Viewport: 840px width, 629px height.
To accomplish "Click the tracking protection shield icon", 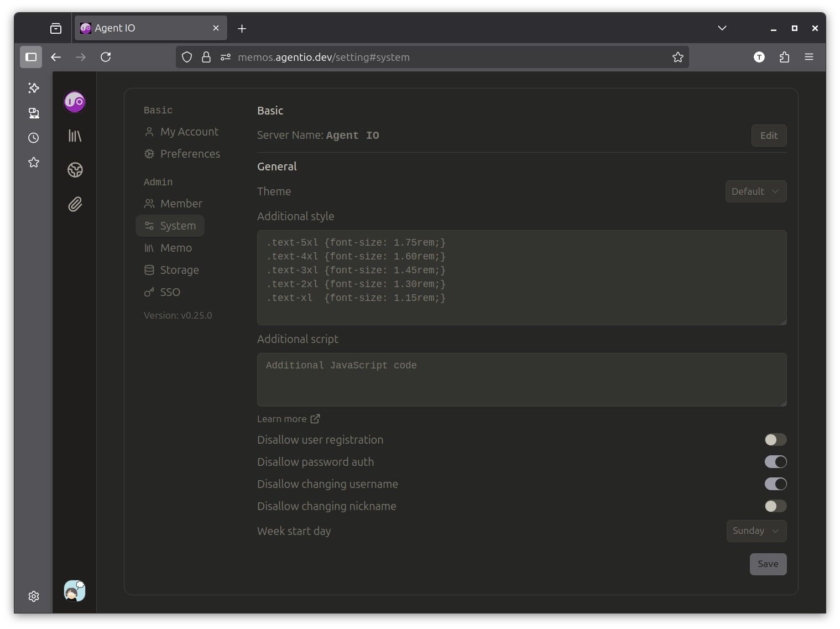I will pyautogui.click(x=187, y=57).
